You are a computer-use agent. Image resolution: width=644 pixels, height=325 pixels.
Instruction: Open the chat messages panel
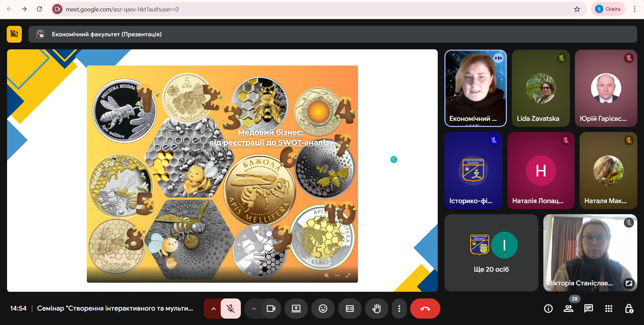coord(588,309)
